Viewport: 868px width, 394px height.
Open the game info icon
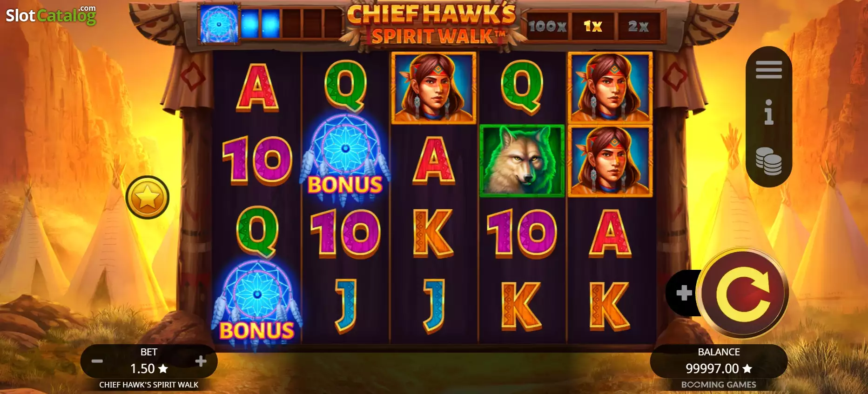coord(768,113)
